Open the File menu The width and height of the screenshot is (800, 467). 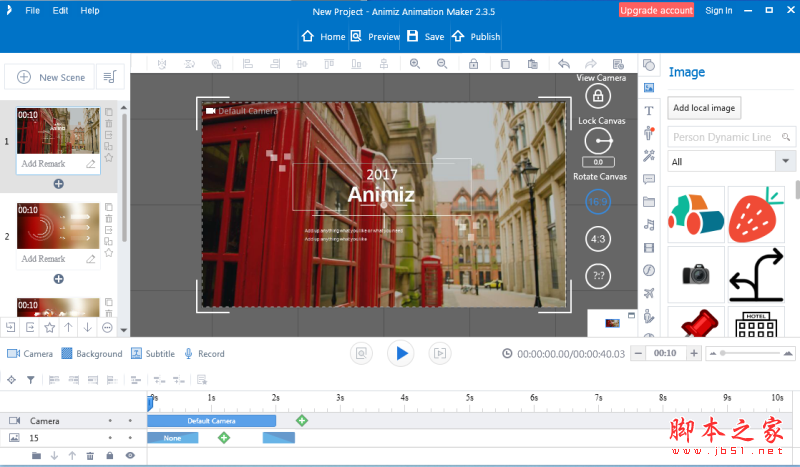[x=32, y=10]
